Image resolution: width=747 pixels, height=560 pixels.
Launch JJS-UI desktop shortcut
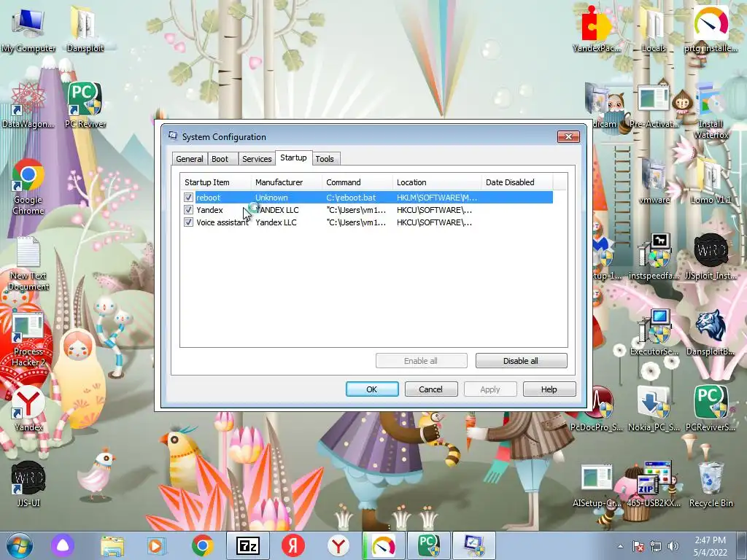(x=28, y=484)
